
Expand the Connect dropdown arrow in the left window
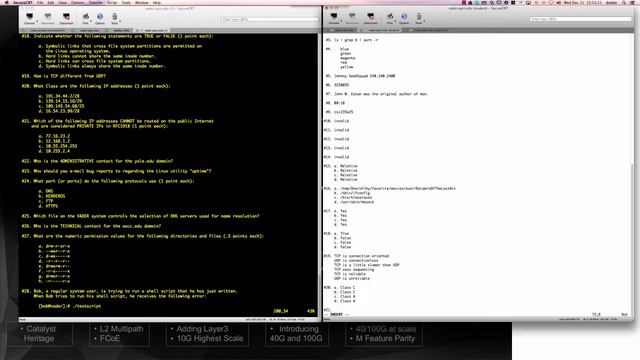(37, 21)
